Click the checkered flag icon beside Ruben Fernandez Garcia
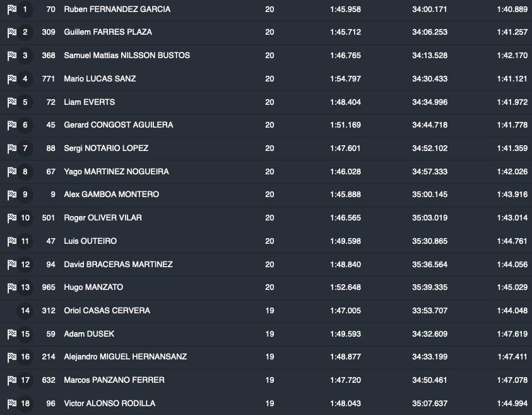532x415 pixels. click(x=11, y=9)
